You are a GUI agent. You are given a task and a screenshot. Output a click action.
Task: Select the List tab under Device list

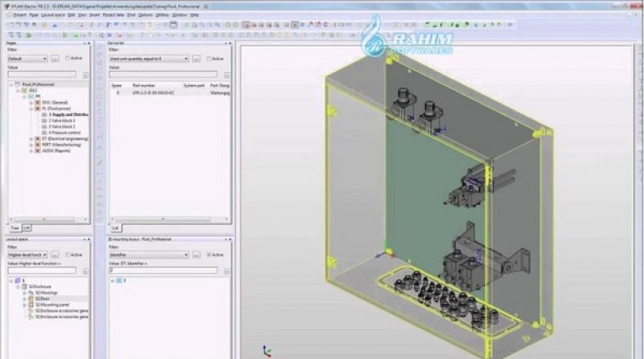click(115, 227)
